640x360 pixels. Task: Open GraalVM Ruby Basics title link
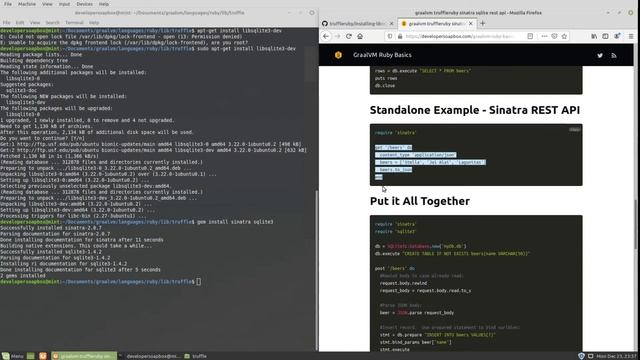click(x=382, y=55)
